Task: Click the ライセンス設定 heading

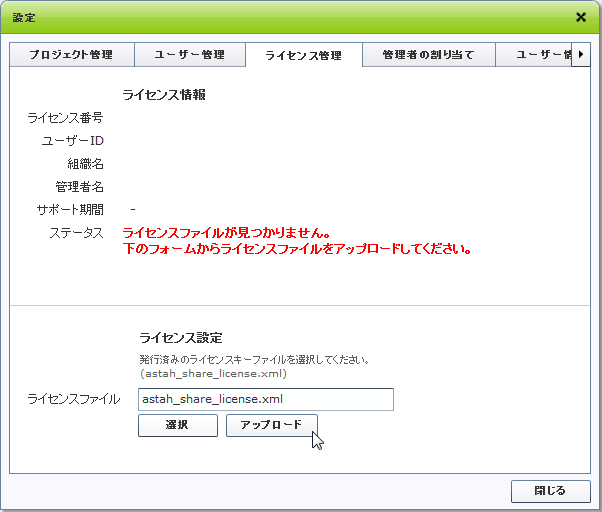Action: 181,338
